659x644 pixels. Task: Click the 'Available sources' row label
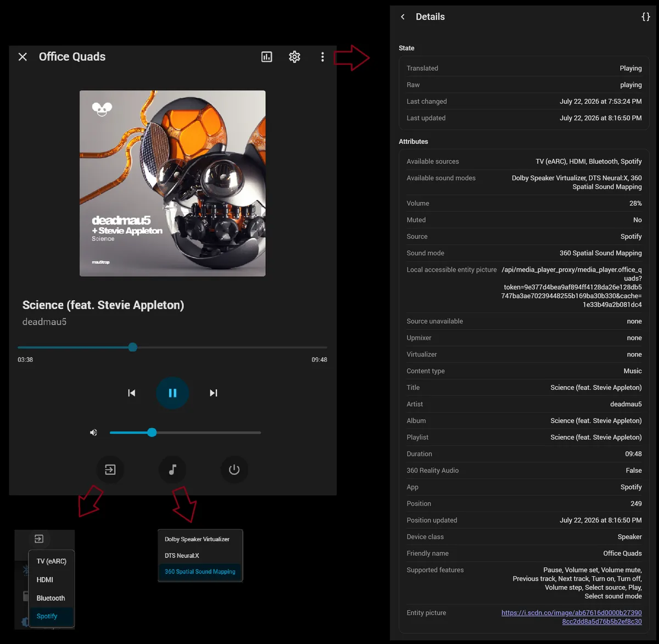(x=433, y=161)
